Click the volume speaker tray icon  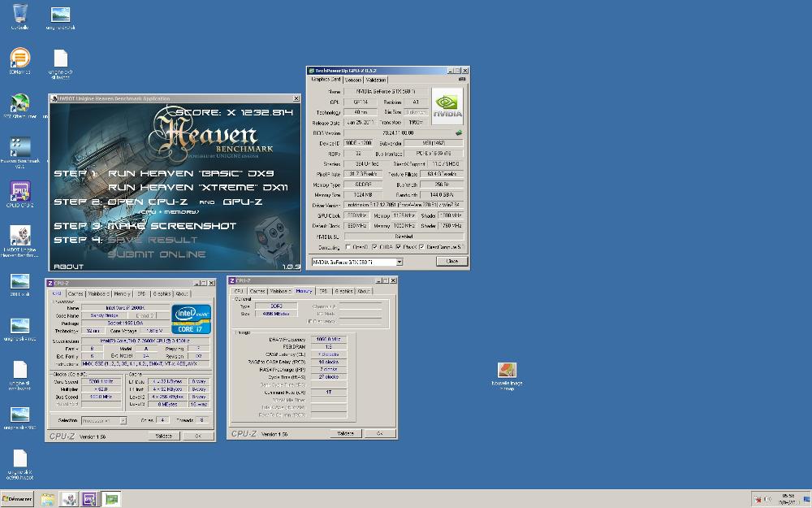click(x=767, y=500)
